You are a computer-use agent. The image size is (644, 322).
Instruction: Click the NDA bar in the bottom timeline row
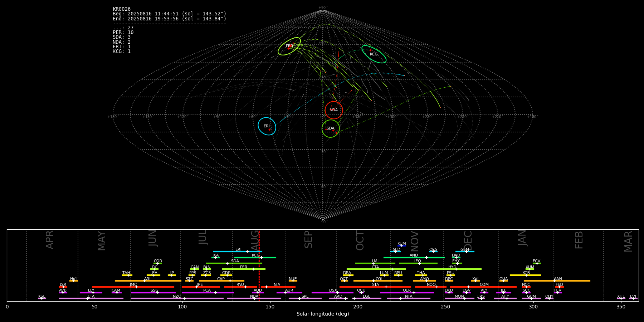254,298
